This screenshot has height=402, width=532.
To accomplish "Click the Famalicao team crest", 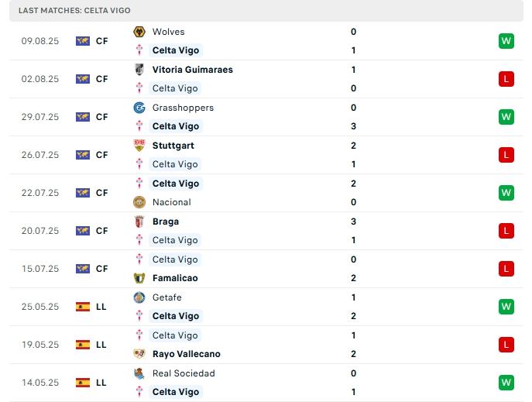I will [139, 278].
